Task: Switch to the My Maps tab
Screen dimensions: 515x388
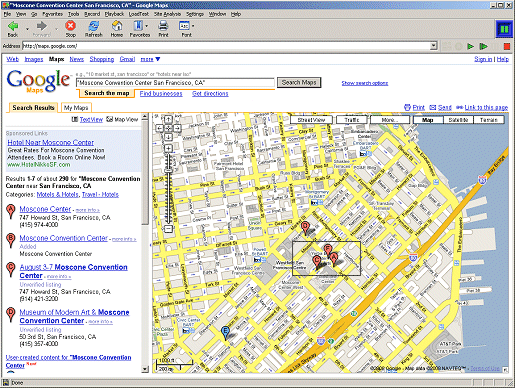Action: point(76,108)
